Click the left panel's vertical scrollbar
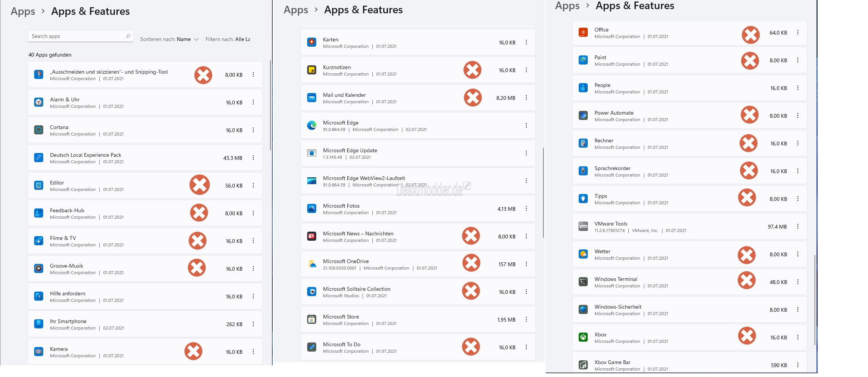 [270, 105]
